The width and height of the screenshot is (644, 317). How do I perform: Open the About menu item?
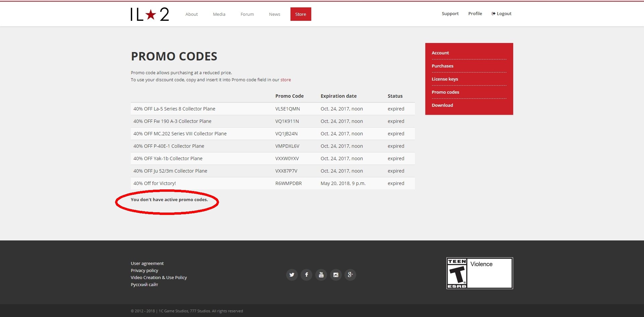pyautogui.click(x=192, y=14)
